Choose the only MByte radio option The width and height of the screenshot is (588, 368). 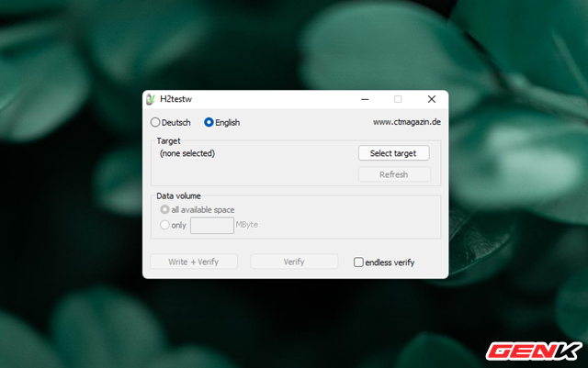165,225
